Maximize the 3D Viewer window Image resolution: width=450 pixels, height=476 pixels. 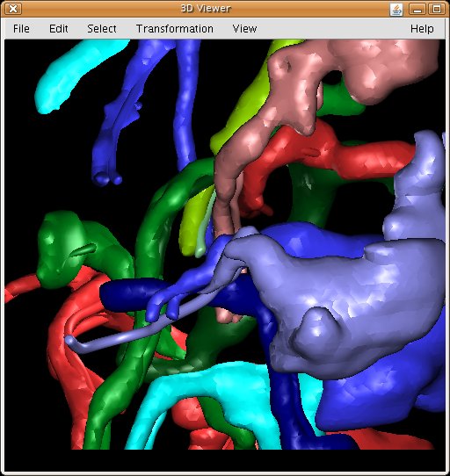[436, 9]
